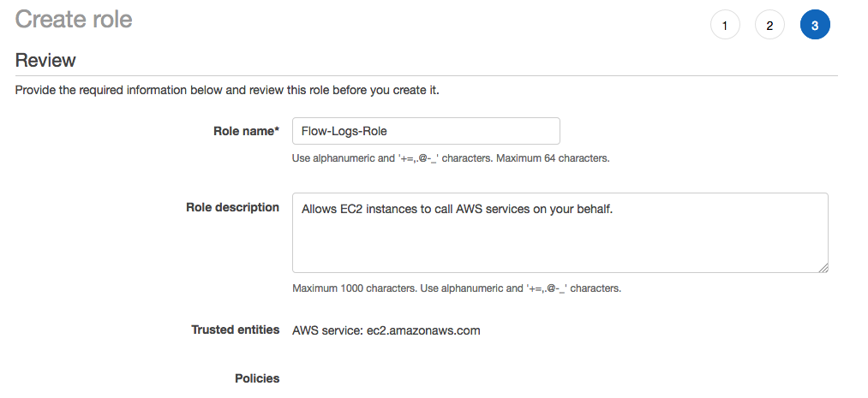Click the 'Trusted entities' label
Viewport: 868px width, 398px height.
coord(236,330)
